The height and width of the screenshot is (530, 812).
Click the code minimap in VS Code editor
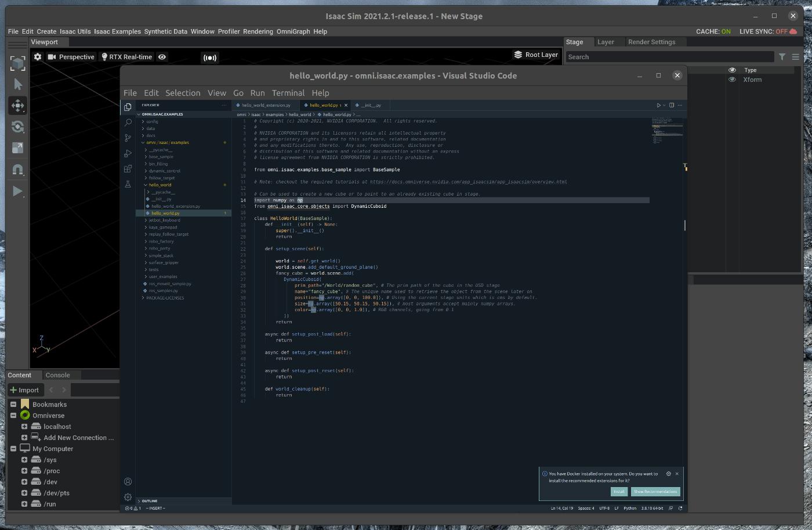point(667,131)
